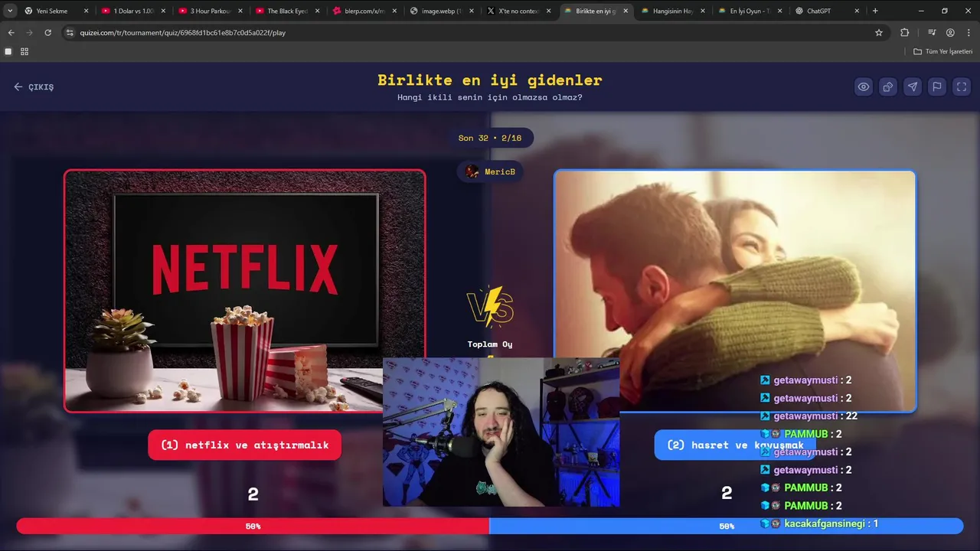This screenshot has height=551, width=980.
Task: Open the tab groups grid icon
Action: click(24, 51)
